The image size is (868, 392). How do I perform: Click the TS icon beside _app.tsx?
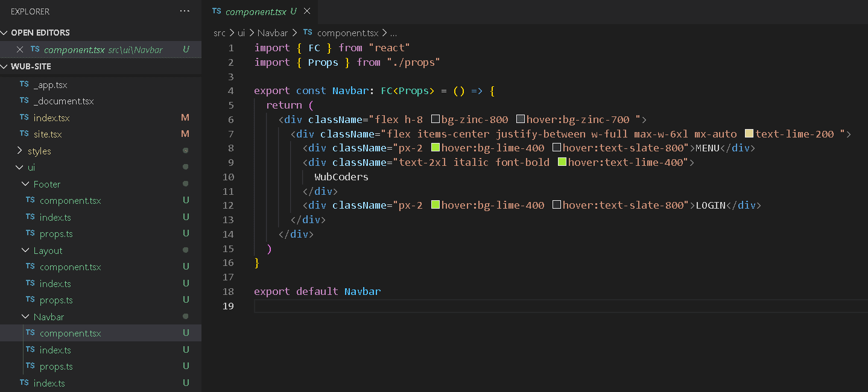[x=24, y=85]
